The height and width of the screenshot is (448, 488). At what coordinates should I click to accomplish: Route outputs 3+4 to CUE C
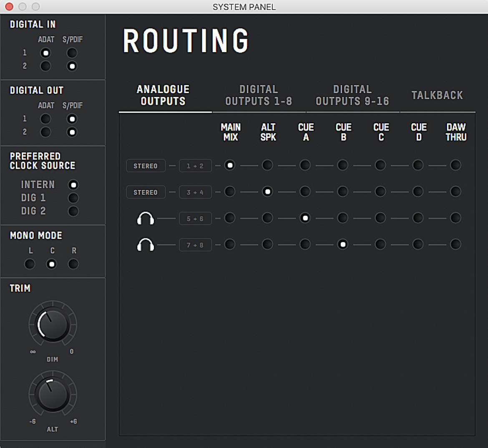380,192
